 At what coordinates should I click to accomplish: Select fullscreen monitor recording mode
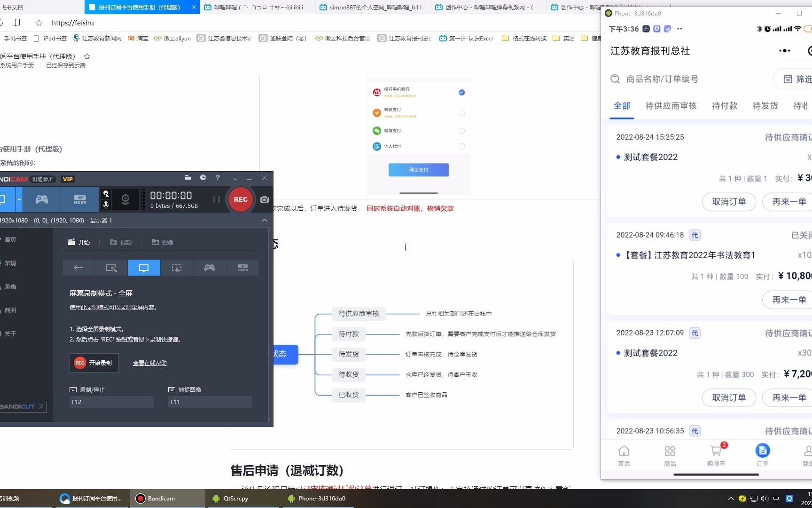144,268
